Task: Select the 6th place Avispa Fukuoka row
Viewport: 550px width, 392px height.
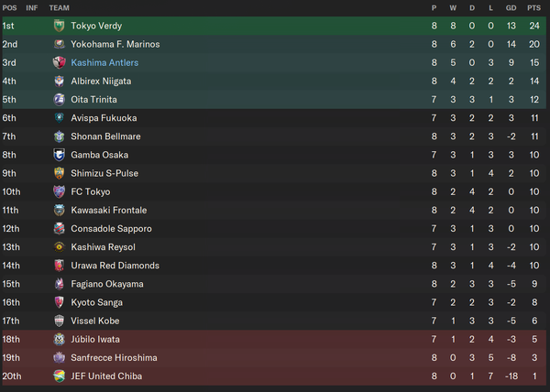Action: pyautogui.click(x=274, y=118)
